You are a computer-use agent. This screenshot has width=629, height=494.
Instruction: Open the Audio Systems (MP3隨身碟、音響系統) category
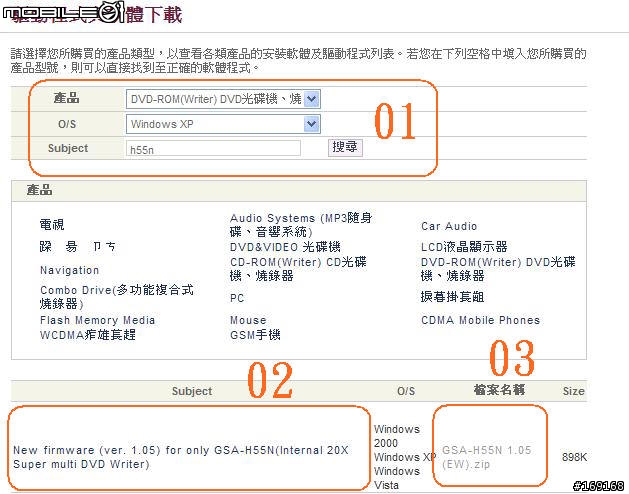click(x=301, y=225)
